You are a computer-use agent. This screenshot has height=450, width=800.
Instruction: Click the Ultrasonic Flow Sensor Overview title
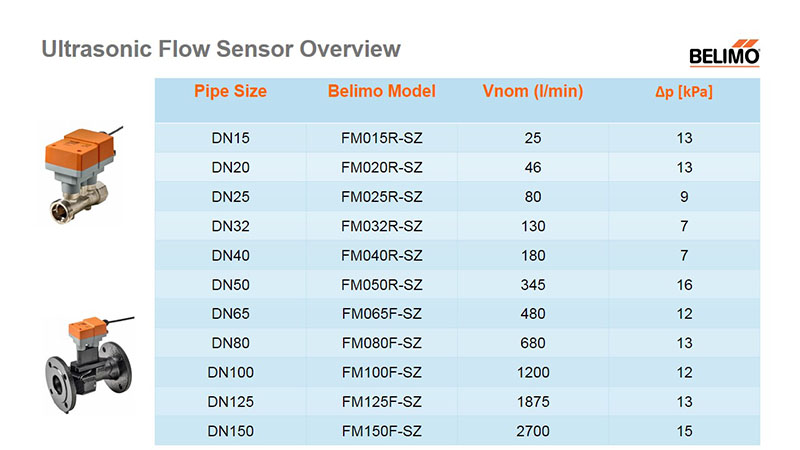point(221,49)
